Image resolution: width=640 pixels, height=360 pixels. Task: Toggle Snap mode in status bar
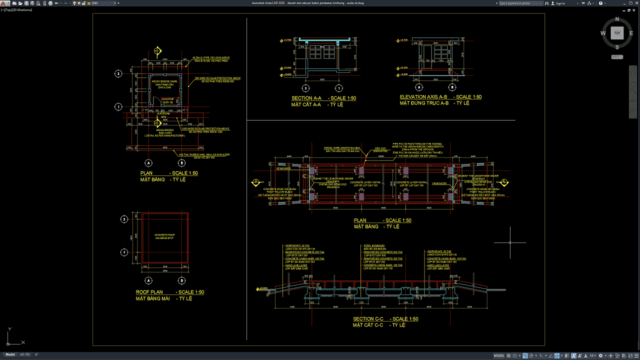[x=515, y=356]
